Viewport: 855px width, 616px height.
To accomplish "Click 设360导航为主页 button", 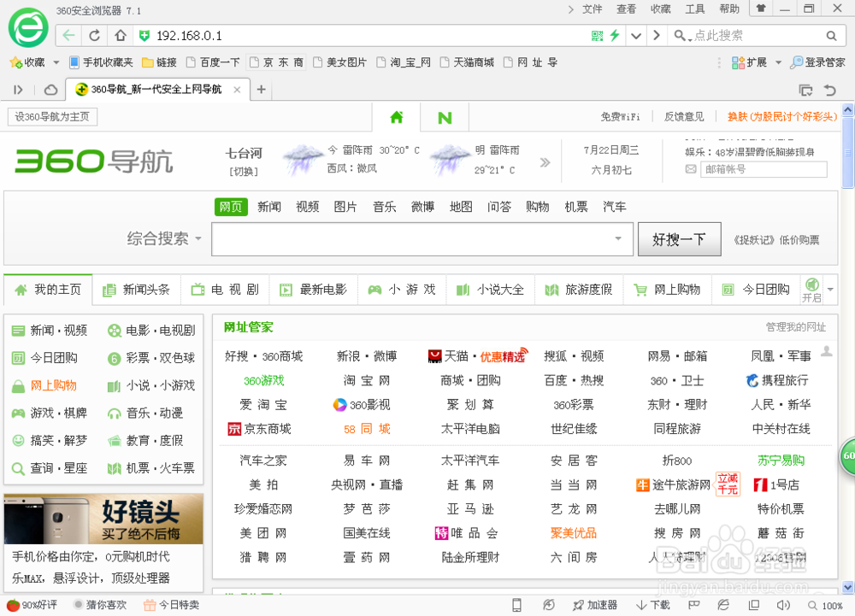I will (x=52, y=116).
